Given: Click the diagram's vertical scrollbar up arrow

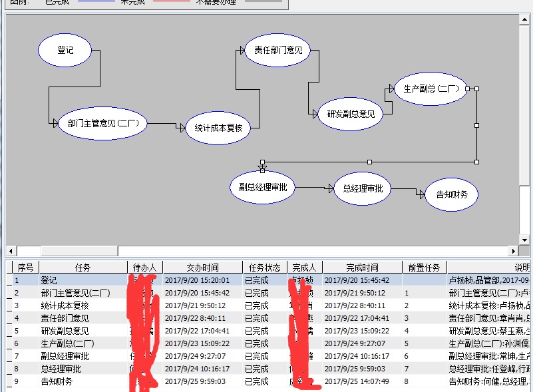Looking at the screenshot, I should [525, 19].
